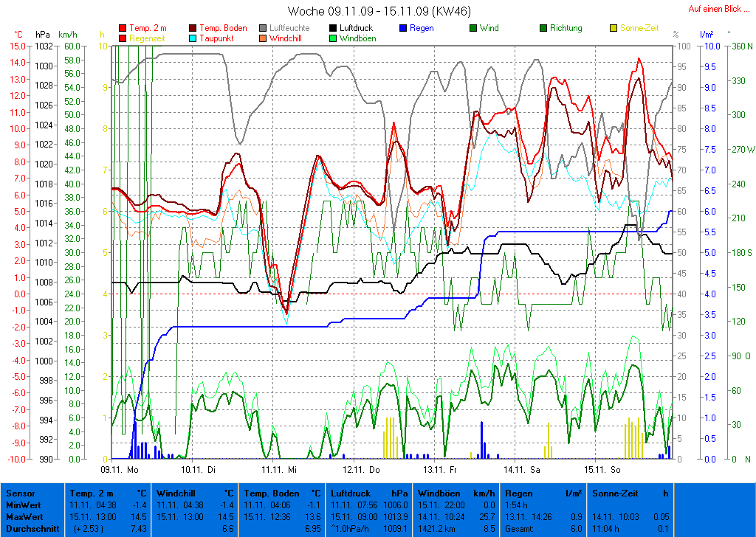Click the gray Luftfeuchte legend swatch
The height and width of the screenshot is (537, 756).
pyautogui.click(x=264, y=29)
